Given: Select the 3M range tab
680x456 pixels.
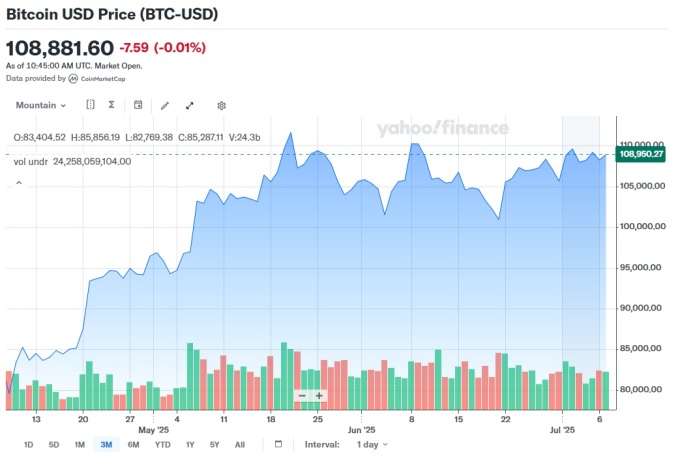Looking at the screenshot, I should click(x=106, y=444).
